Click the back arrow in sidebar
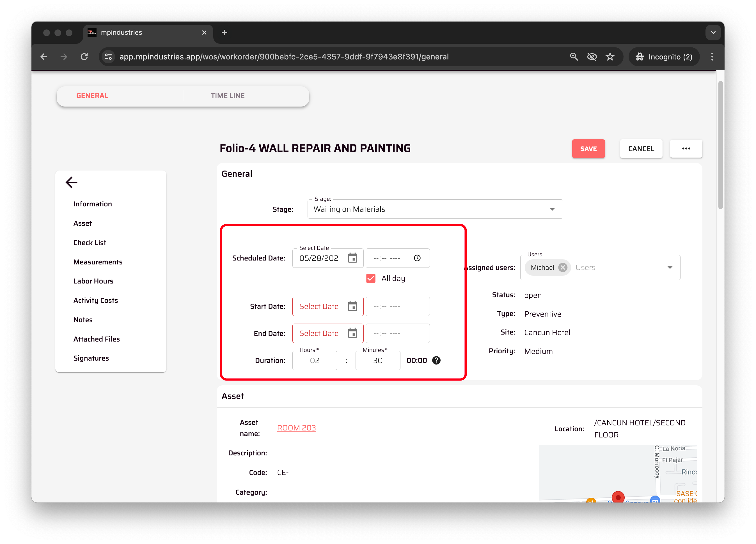 coord(71,182)
